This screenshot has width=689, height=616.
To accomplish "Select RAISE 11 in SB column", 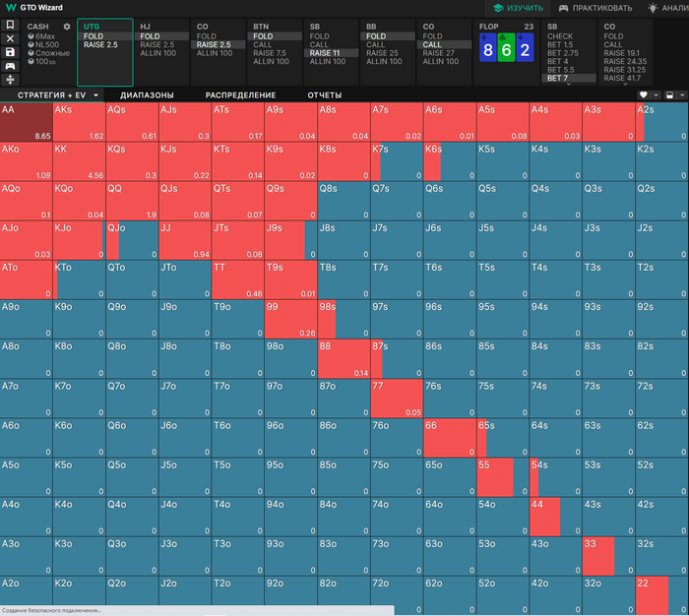I will click(325, 53).
